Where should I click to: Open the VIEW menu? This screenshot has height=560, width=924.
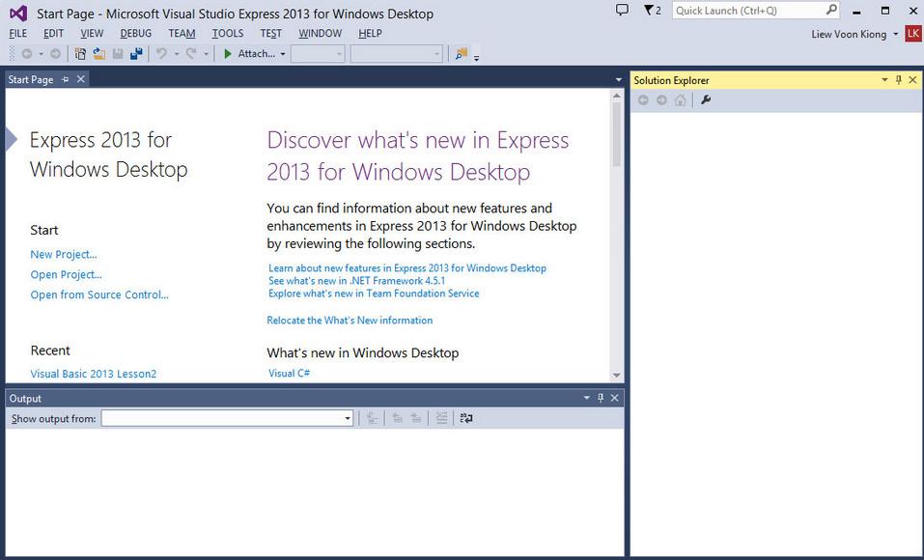pos(92,34)
